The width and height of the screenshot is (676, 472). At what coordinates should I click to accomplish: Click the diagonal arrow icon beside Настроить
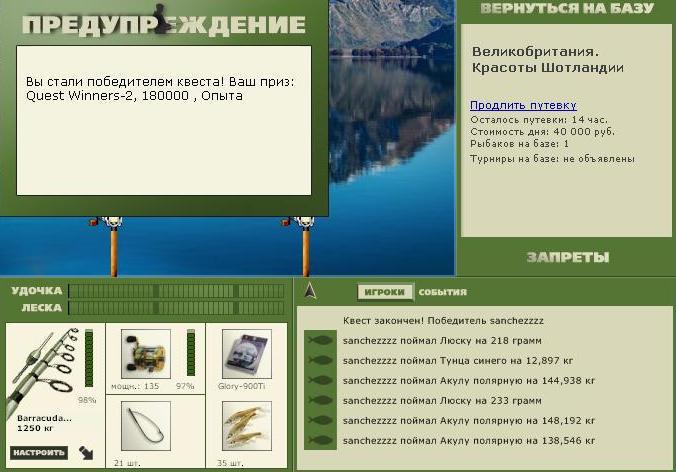click(86, 453)
